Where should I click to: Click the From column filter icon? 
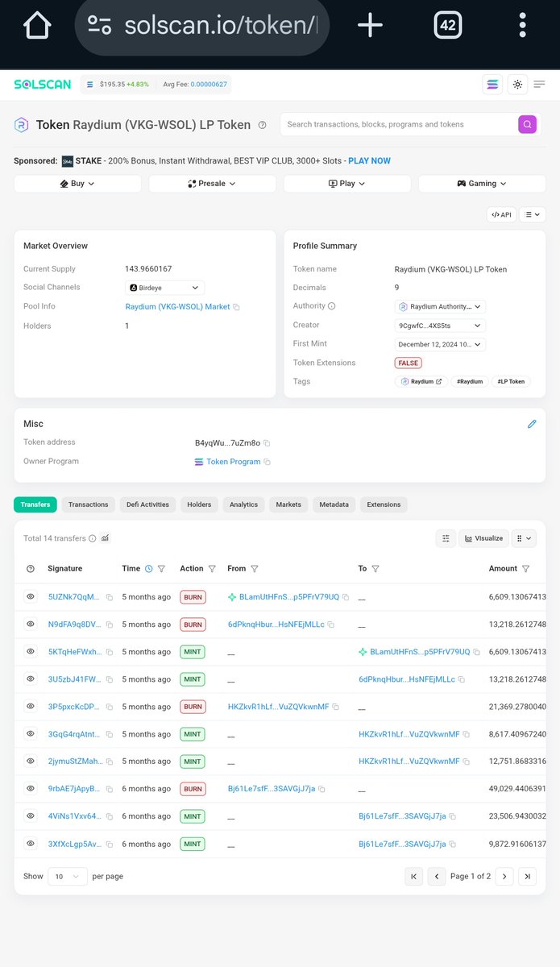[x=255, y=569]
